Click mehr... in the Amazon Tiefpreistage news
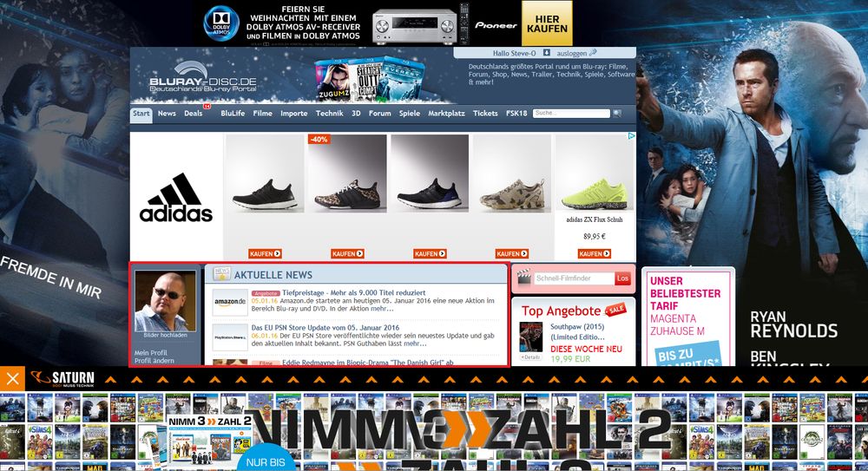The width and height of the screenshot is (868, 471). (x=382, y=309)
